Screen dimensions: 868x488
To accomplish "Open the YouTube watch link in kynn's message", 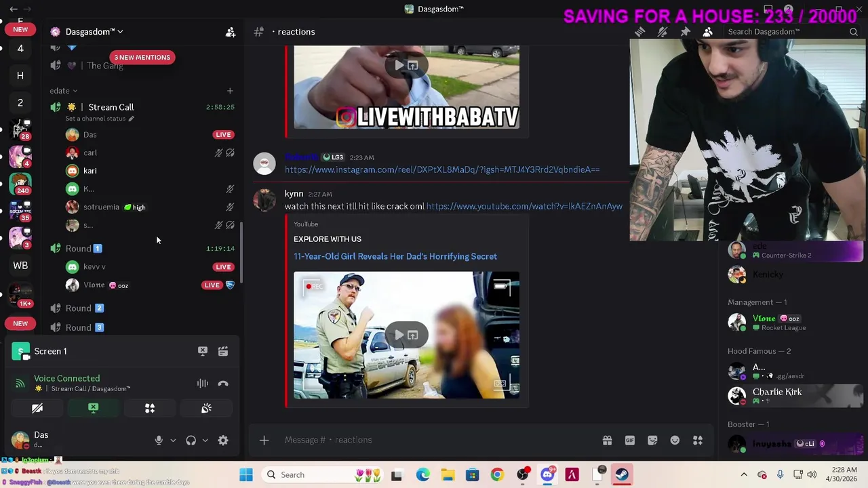I will [x=524, y=206].
